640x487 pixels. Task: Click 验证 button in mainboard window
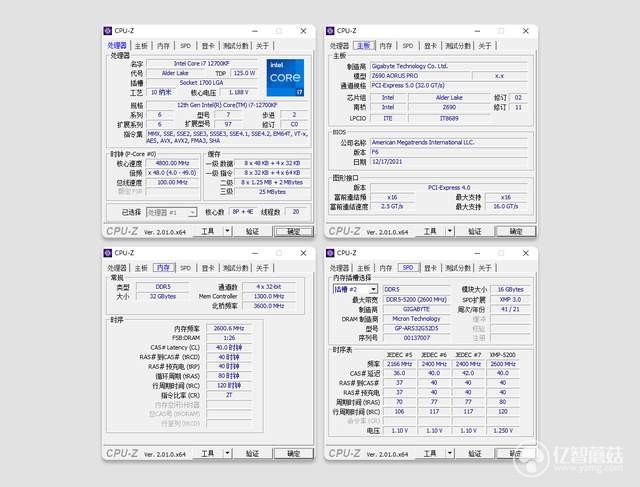tap(474, 231)
